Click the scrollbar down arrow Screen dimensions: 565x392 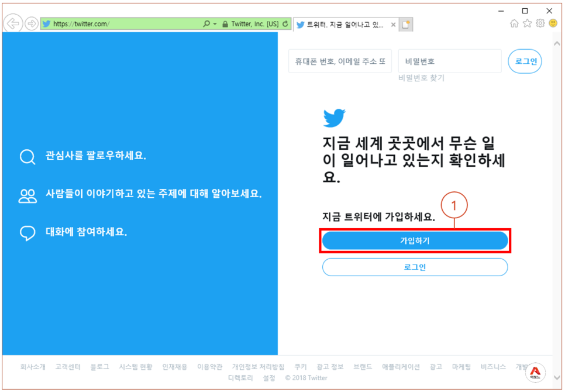[557, 378]
